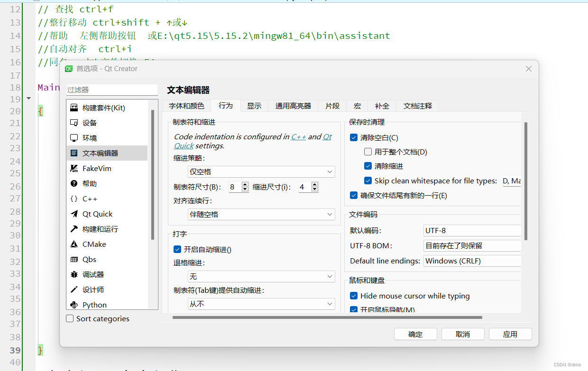Increase 制表符尺寸 with up arrow
The height and width of the screenshot is (371, 588).
click(x=245, y=184)
